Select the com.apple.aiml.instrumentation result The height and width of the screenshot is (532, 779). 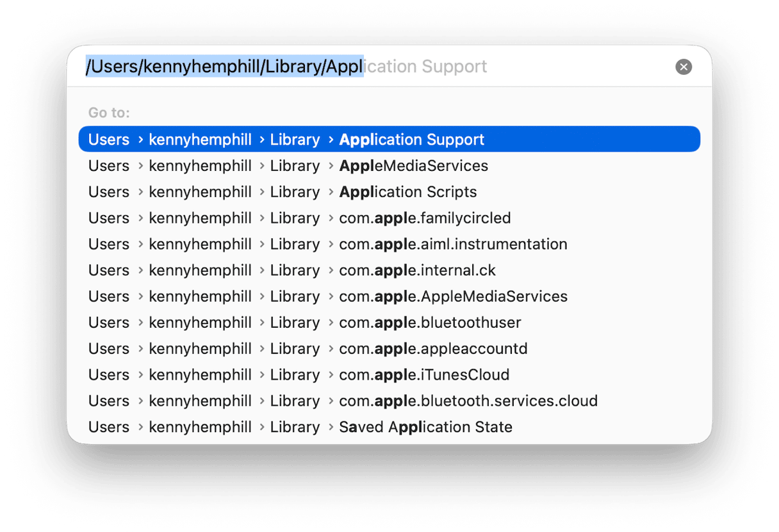click(453, 244)
